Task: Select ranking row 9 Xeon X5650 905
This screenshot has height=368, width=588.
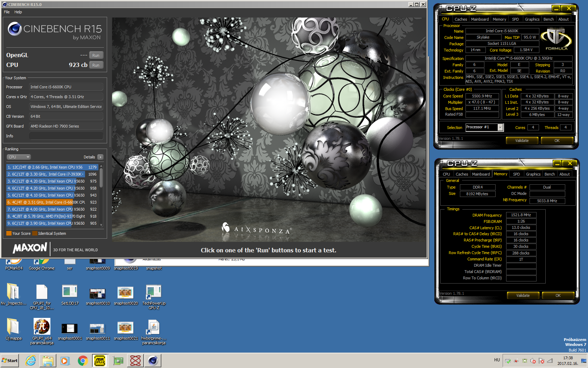Action: [52, 223]
